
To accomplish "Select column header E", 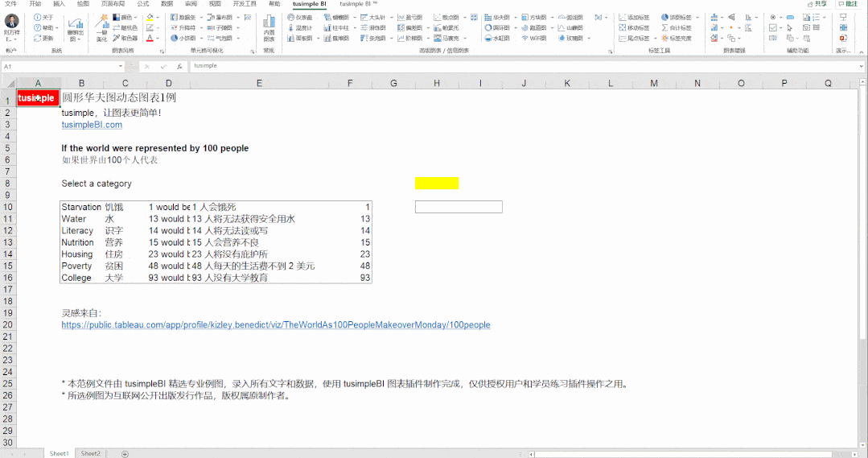I will 259,83.
